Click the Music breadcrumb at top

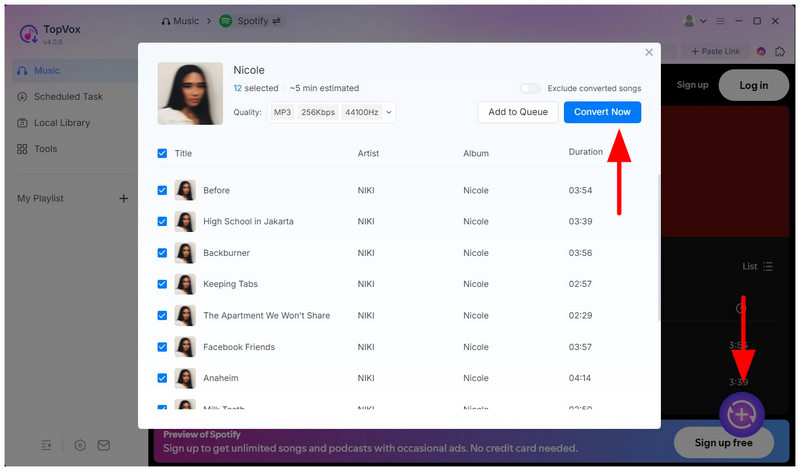[180, 21]
